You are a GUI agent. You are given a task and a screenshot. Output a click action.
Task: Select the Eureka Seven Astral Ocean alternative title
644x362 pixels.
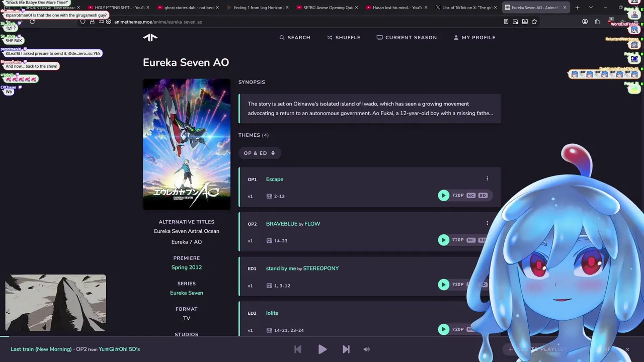[x=186, y=231]
